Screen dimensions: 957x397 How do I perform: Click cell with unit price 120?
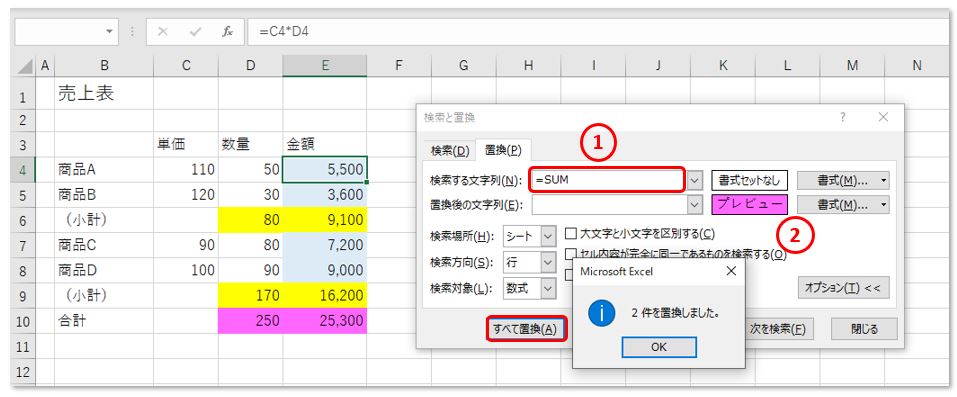pyautogui.click(x=186, y=195)
